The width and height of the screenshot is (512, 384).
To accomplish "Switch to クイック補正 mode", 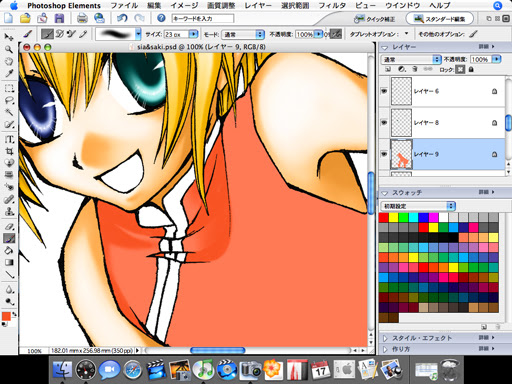I will [375, 19].
